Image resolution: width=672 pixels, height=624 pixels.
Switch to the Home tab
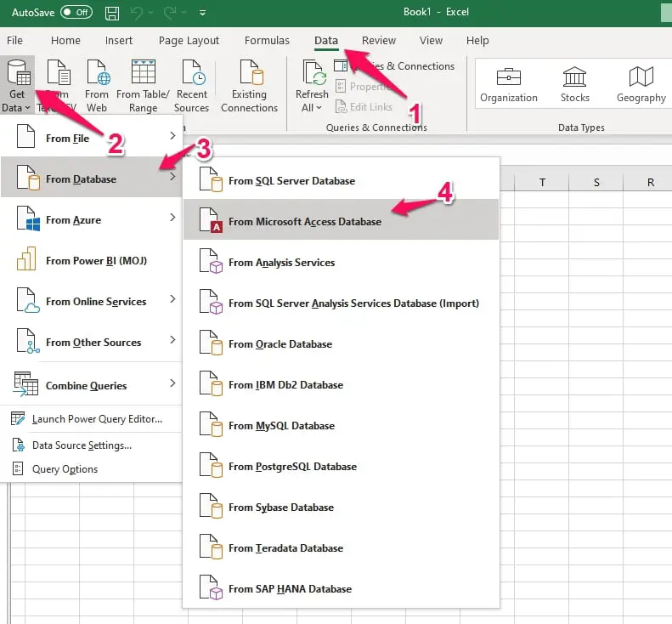point(65,40)
